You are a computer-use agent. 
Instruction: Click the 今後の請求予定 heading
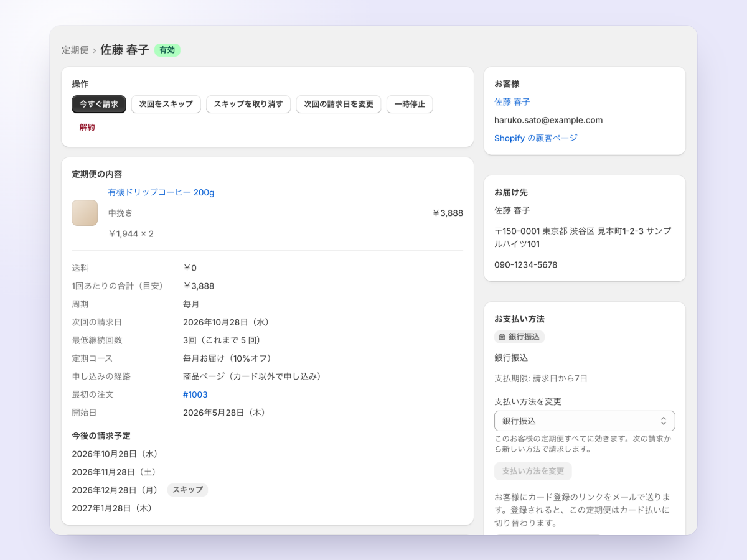coord(101,436)
